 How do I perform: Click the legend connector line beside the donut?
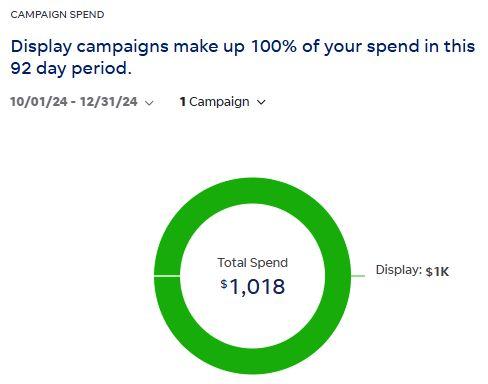click(x=358, y=276)
